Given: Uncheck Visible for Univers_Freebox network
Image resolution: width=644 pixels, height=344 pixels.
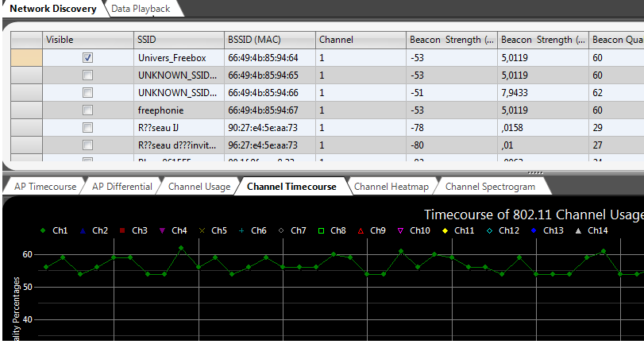Looking at the screenshot, I should tap(88, 57).
